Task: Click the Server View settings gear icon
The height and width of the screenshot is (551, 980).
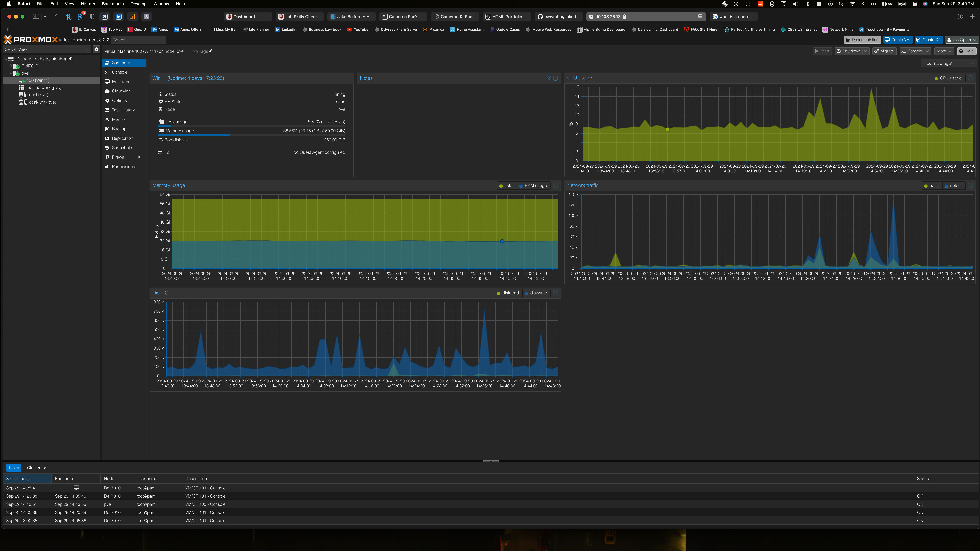Action: click(x=96, y=49)
